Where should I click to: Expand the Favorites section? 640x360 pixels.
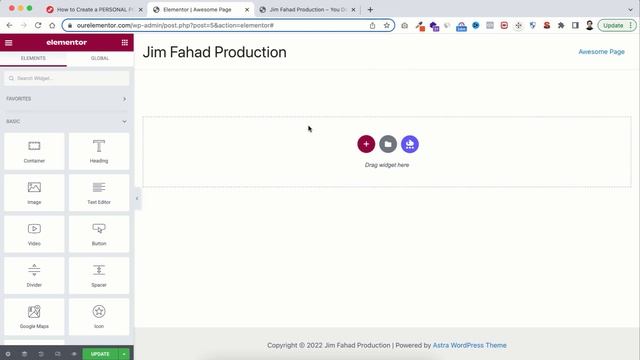(67, 99)
